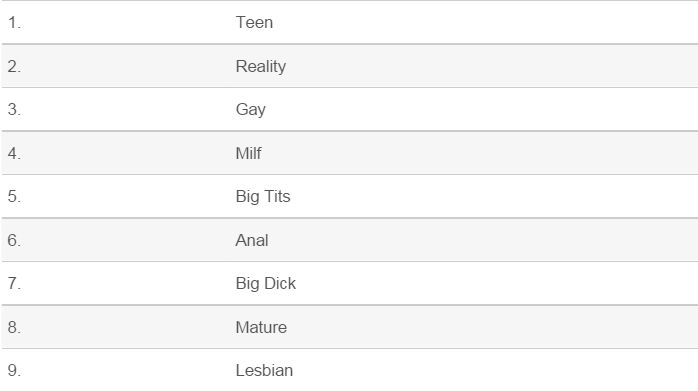Image resolution: width=698 pixels, height=391 pixels.
Task: Click the '7.' rank cell
Action: [x=14, y=284]
